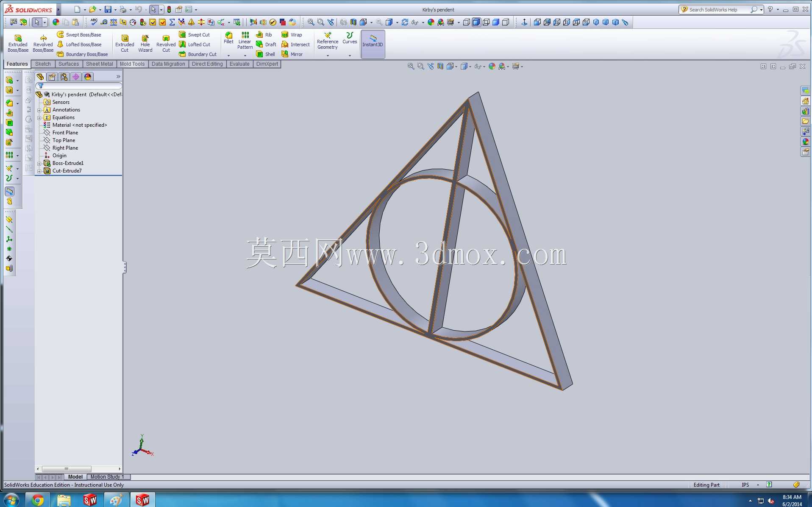Select the Top Plane in the tree
The height and width of the screenshot is (507, 812).
tap(64, 140)
